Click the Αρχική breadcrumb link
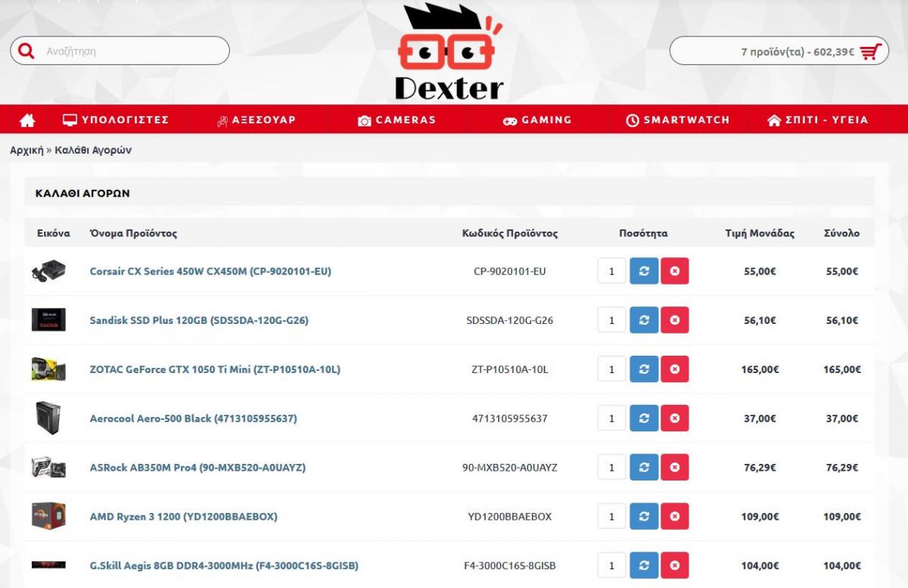This screenshot has height=588, width=908. point(26,150)
